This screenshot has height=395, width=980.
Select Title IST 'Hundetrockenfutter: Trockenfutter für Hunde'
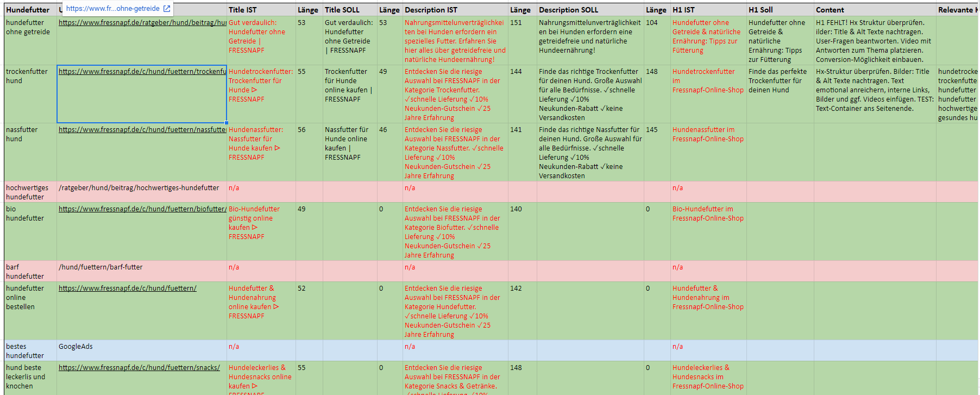tap(261, 95)
